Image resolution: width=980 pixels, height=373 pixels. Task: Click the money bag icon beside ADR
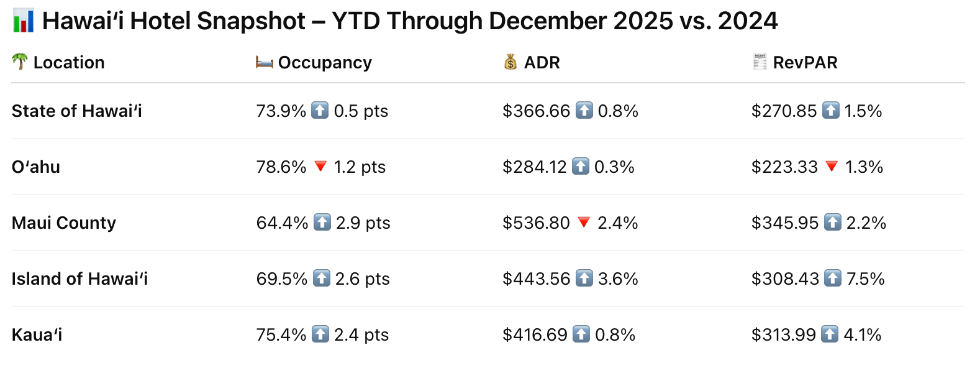coord(510,62)
